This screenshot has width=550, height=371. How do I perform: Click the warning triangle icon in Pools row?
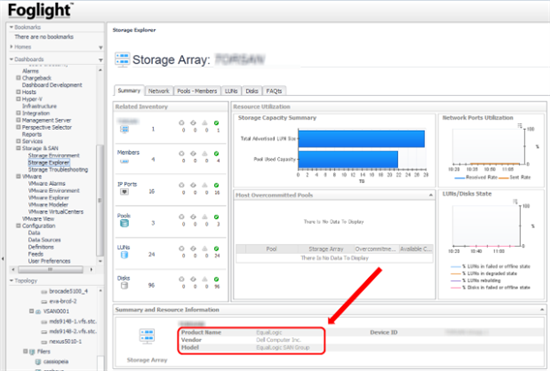[x=205, y=217]
